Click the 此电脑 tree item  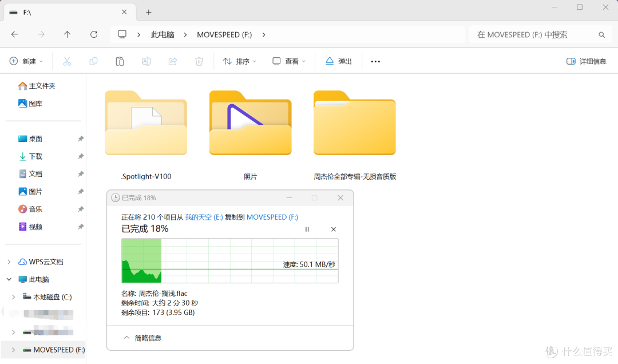34,279
